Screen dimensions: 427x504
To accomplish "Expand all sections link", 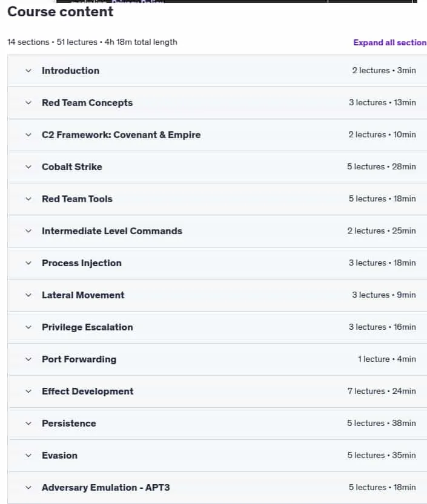I will [389, 42].
